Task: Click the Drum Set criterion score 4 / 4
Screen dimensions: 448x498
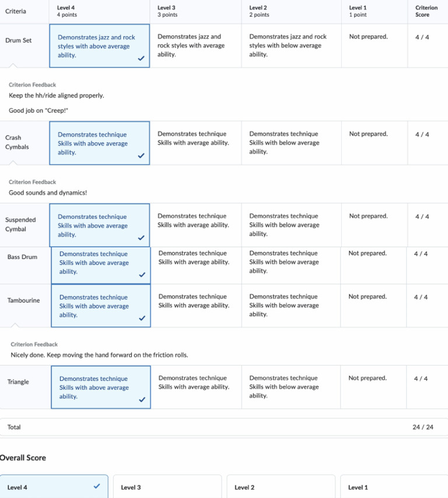Action: click(422, 37)
